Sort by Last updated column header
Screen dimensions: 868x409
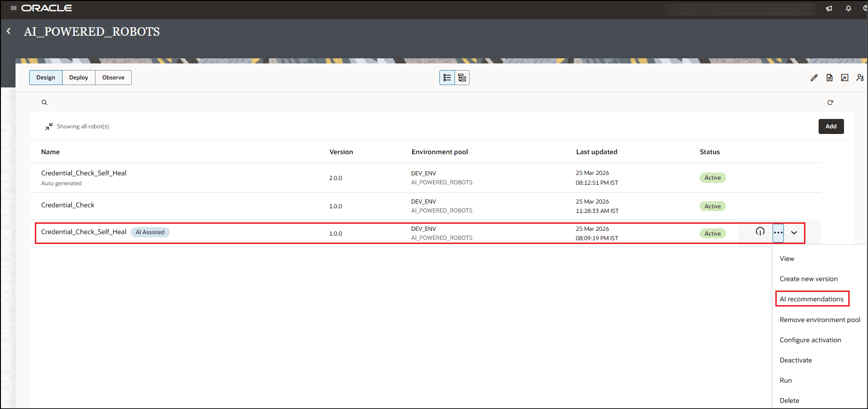597,152
